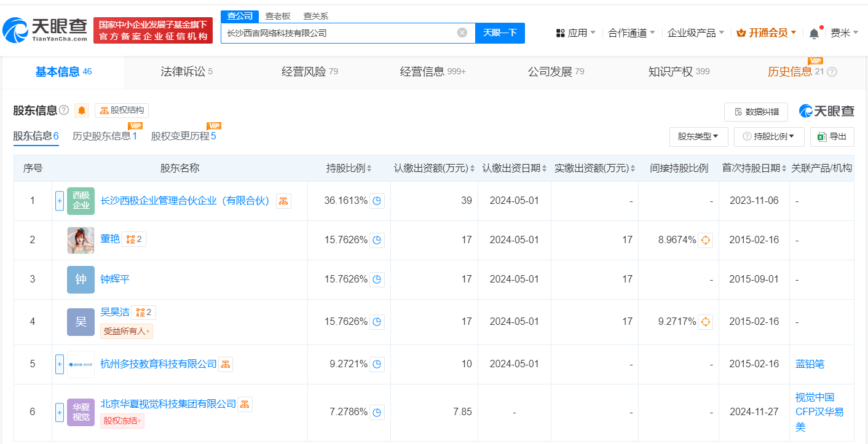Export data with the 导出 button

tap(832, 136)
